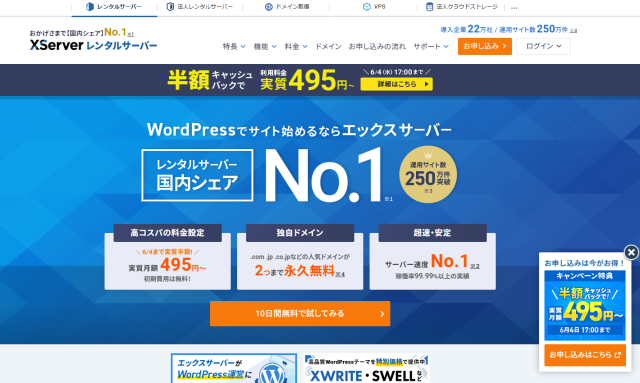Click the 半額キャッシュバック banner text
This screenshot has width=640, height=383.
(210, 80)
